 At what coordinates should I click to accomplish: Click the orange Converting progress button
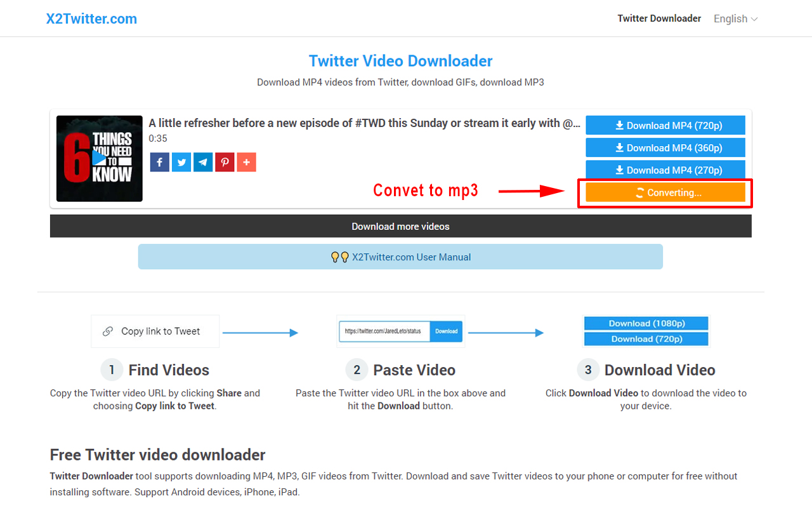[x=665, y=192]
